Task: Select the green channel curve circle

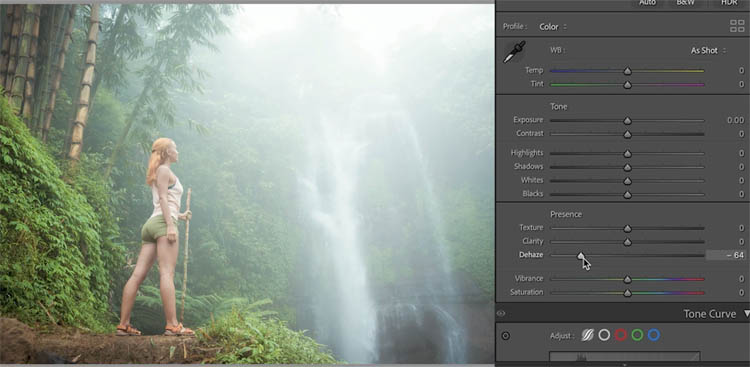Action: click(637, 335)
